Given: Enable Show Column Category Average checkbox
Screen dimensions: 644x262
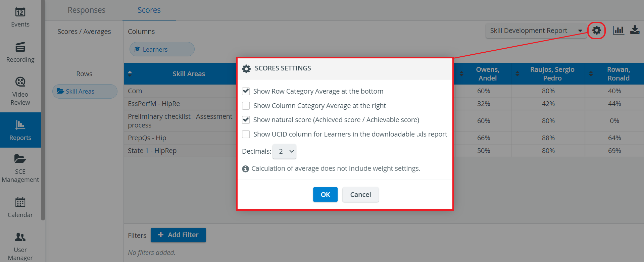Looking at the screenshot, I should coord(246,106).
